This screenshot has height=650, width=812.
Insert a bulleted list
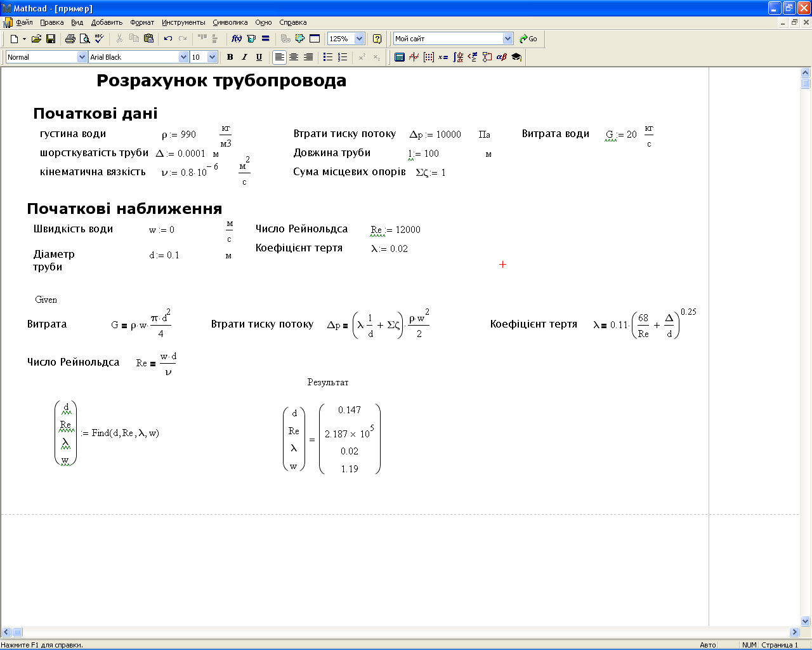click(x=328, y=57)
